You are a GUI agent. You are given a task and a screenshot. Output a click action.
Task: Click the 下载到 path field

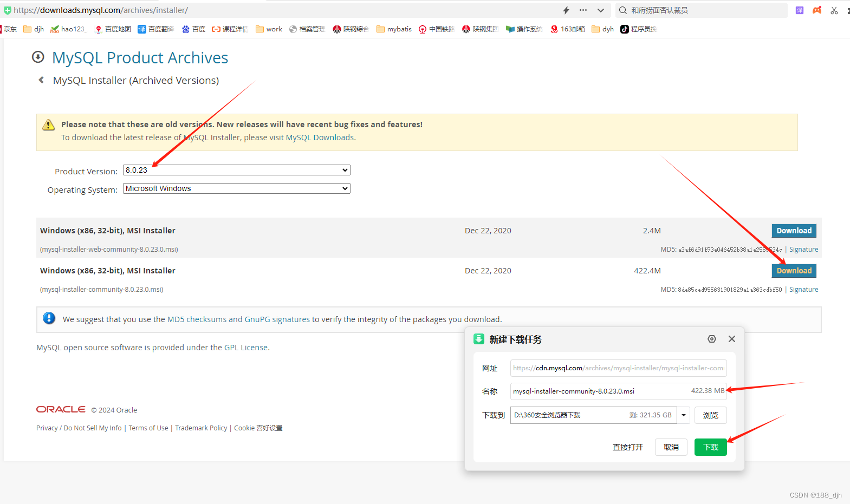point(594,415)
